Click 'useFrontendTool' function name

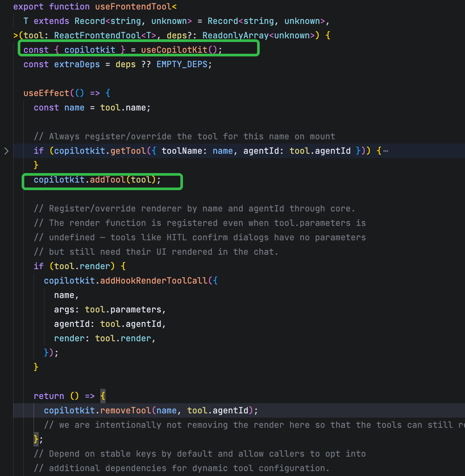133,7
